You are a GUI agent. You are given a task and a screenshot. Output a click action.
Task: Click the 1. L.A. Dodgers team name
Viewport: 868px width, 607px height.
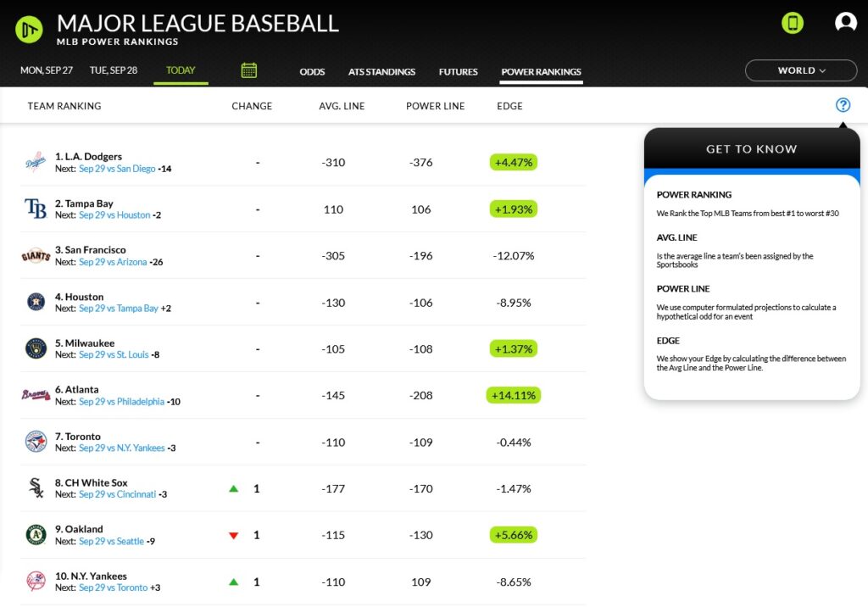click(88, 156)
